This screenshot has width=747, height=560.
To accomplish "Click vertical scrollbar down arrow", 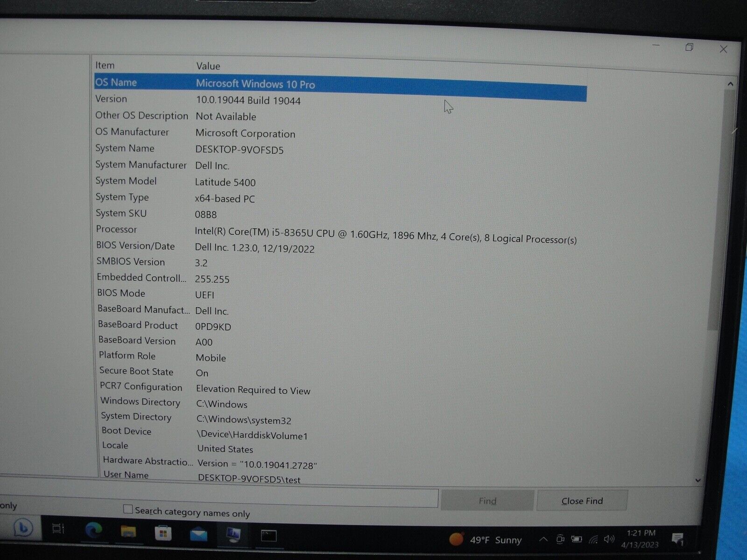I will (x=698, y=480).
